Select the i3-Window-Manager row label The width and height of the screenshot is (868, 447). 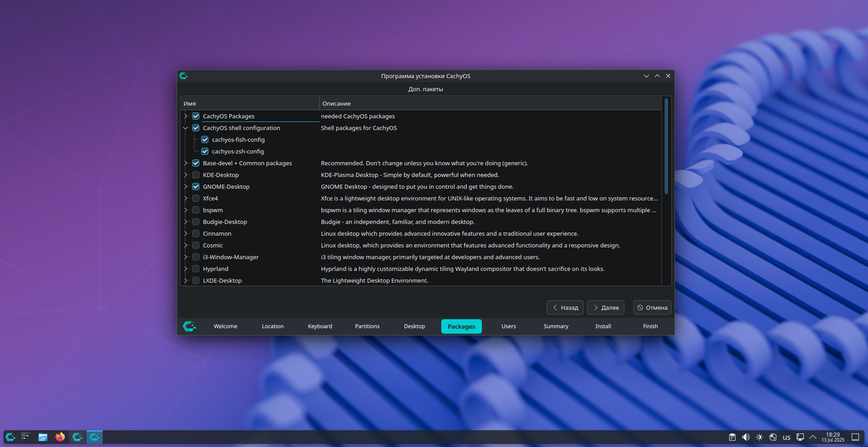[231, 257]
